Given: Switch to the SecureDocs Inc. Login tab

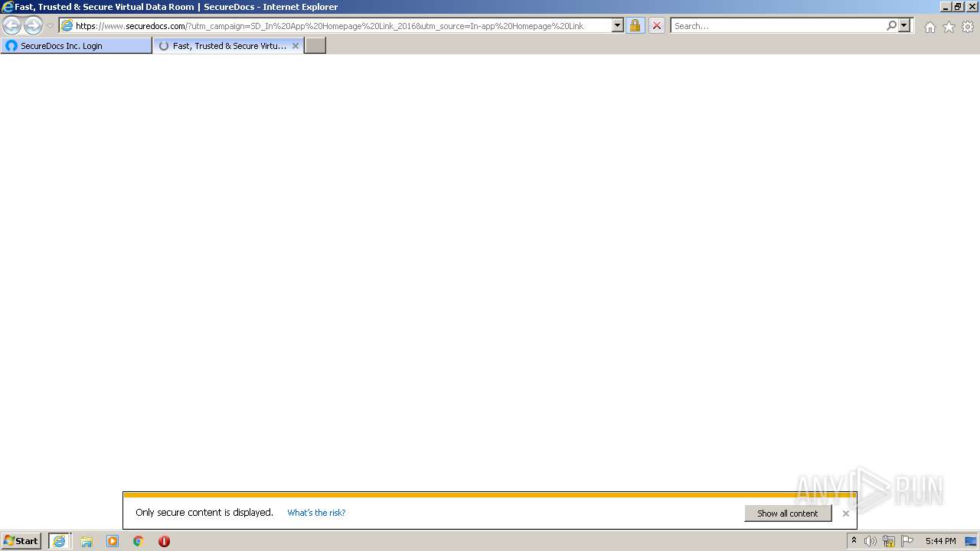Looking at the screenshot, I should point(77,46).
